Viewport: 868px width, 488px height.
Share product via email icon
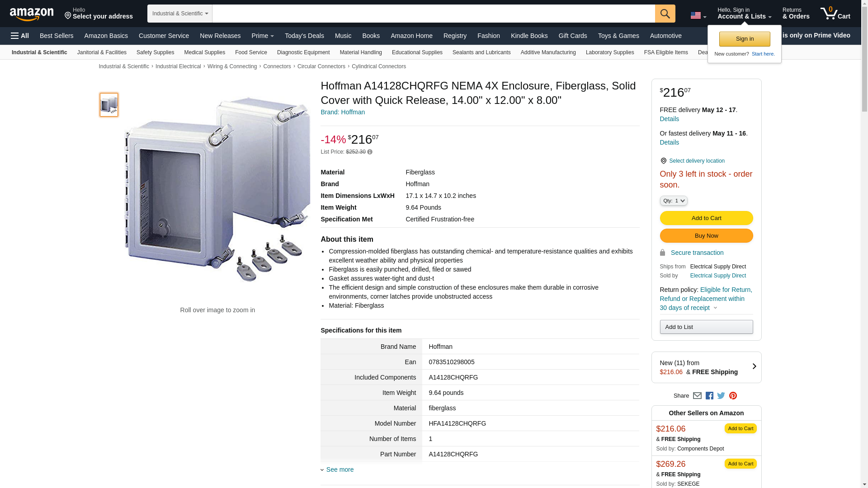point(697,396)
